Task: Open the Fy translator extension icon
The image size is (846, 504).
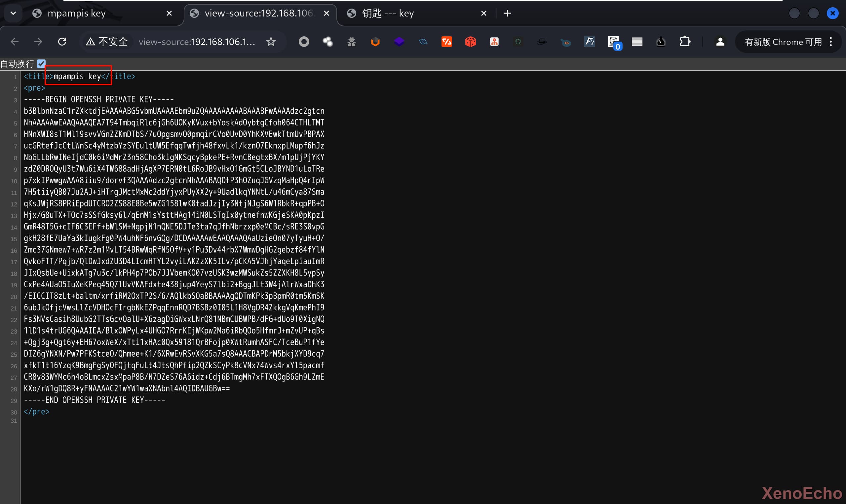Action: click(x=590, y=42)
